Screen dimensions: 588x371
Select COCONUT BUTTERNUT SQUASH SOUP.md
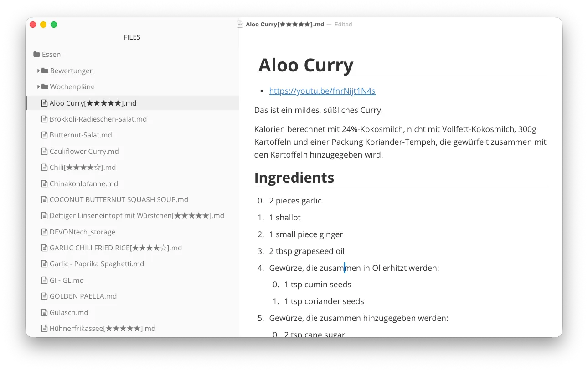(x=119, y=200)
